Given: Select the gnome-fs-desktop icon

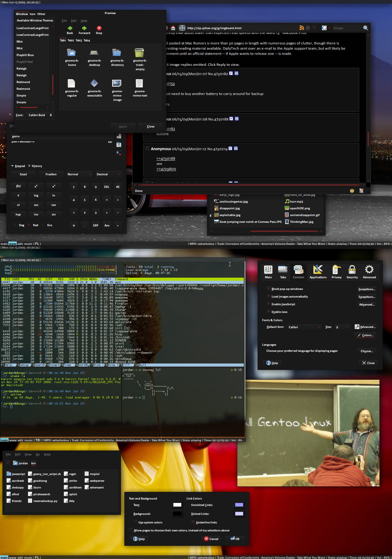Looking at the screenshot, I should 94,53.
